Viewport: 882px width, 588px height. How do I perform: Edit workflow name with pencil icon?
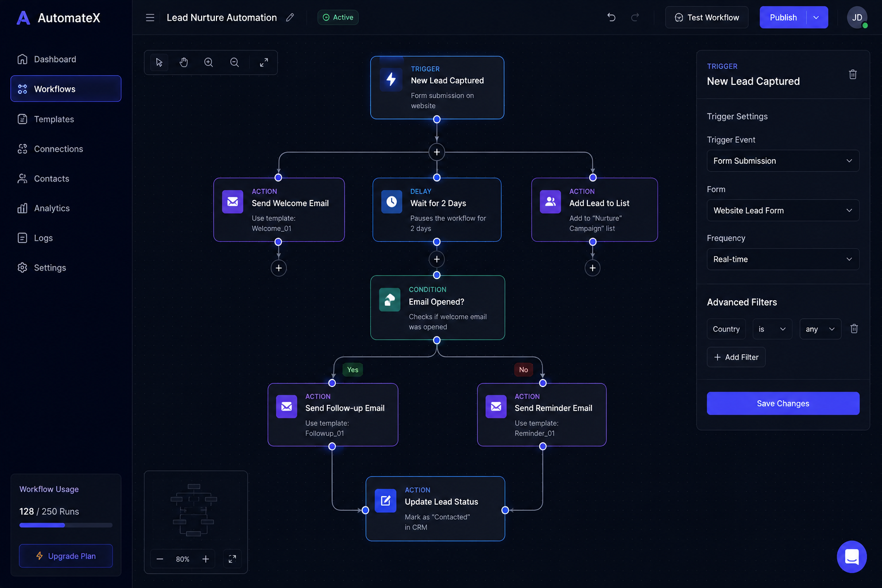pyautogui.click(x=290, y=18)
